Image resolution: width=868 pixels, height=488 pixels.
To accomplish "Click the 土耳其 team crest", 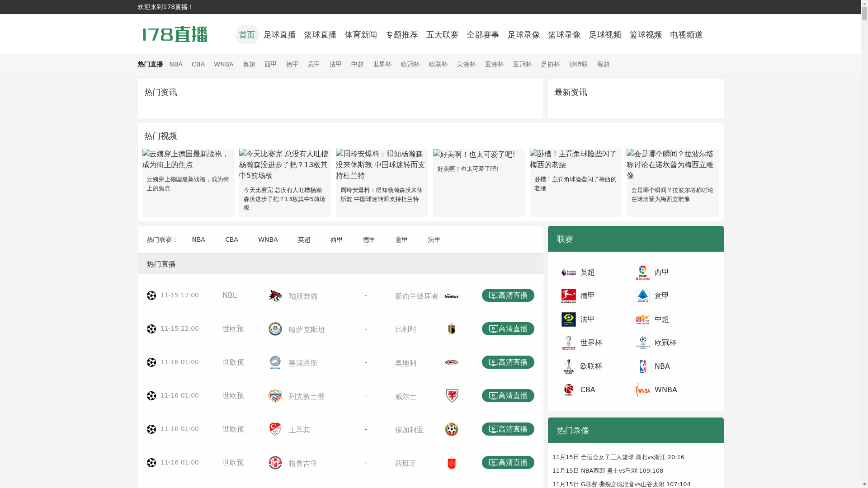I will pyautogui.click(x=275, y=429).
